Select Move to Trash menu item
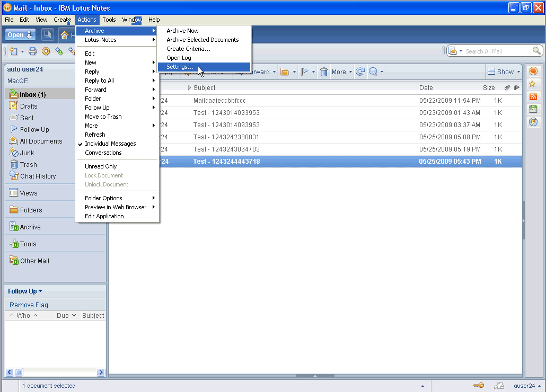 [117, 117]
